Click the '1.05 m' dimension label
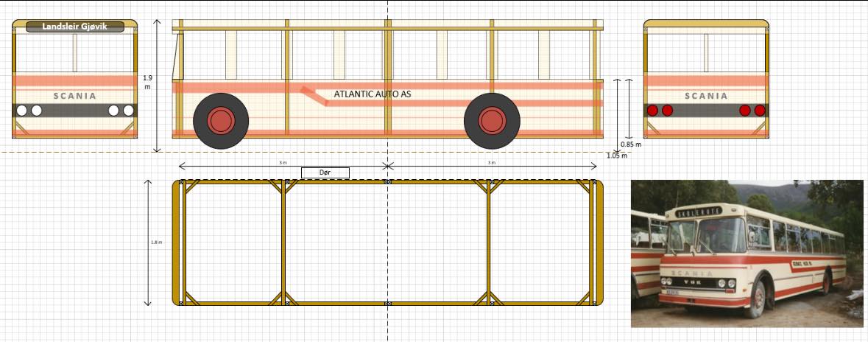 pyautogui.click(x=617, y=156)
